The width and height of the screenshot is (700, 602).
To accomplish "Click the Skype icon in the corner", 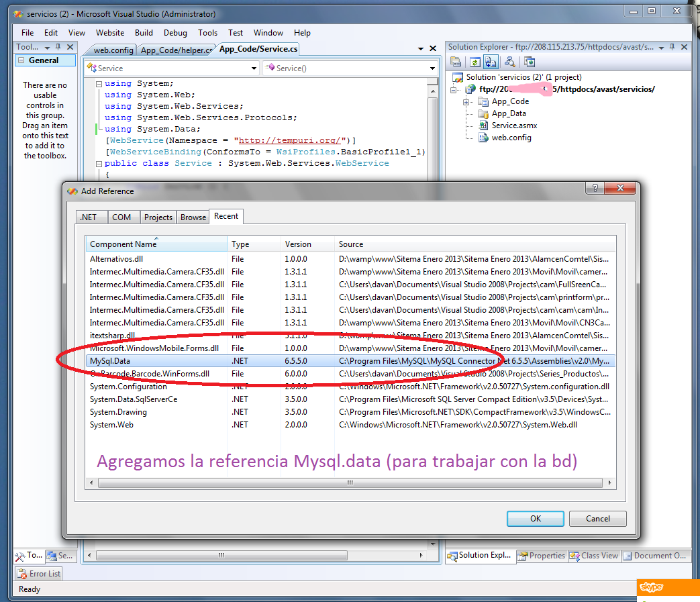I will pos(650,587).
